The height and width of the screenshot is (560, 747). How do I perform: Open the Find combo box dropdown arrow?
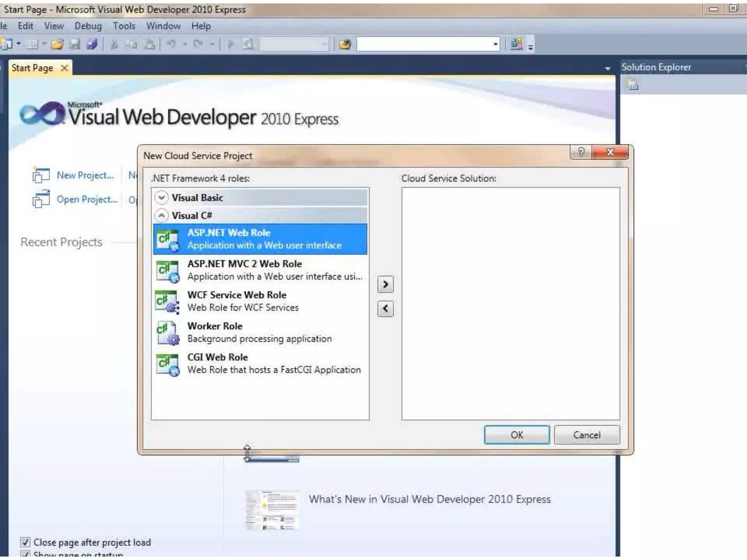(x=495, y=44)
